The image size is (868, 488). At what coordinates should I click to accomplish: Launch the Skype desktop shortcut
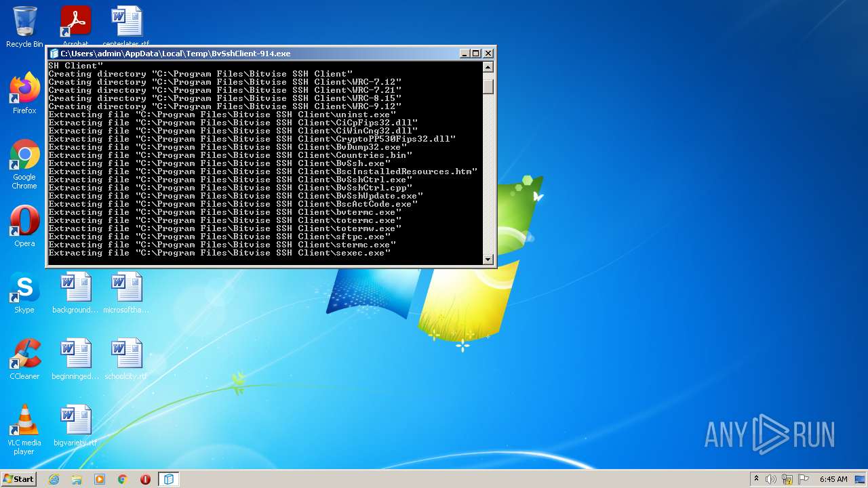24,292
